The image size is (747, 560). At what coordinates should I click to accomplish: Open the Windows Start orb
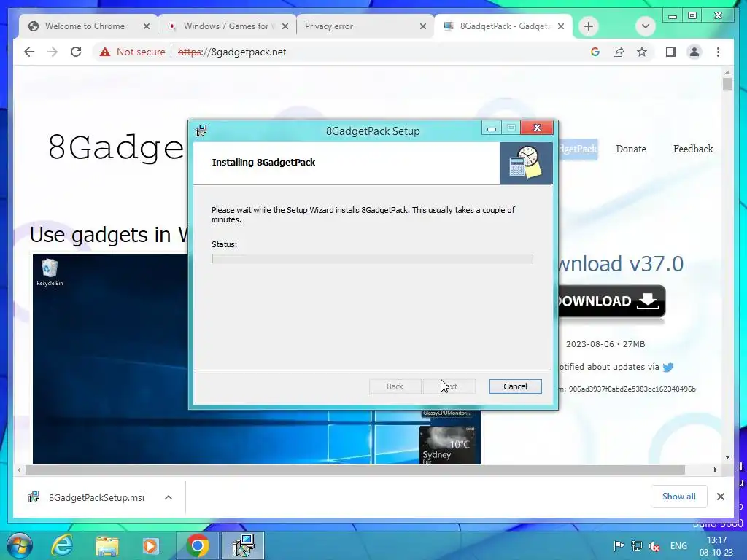click(x=18, y=545)
